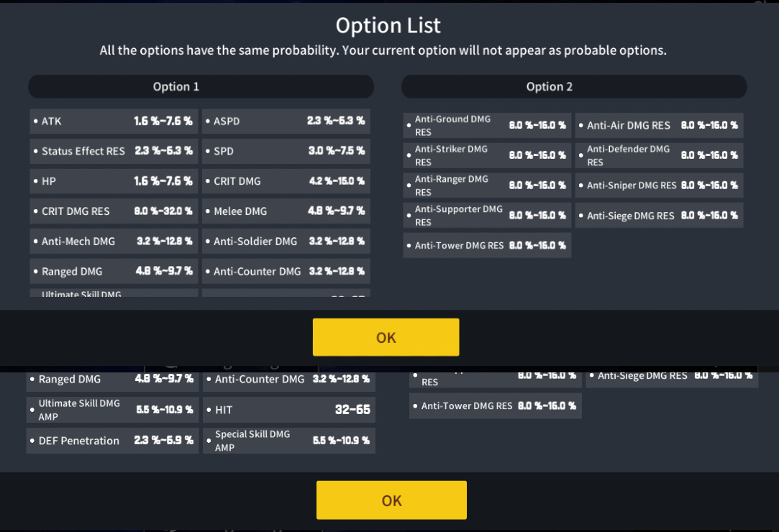Image resolution: width=779 pixels, height=532 pixels.
Task: Click the ATK option entry
Action: coord(113,121)
